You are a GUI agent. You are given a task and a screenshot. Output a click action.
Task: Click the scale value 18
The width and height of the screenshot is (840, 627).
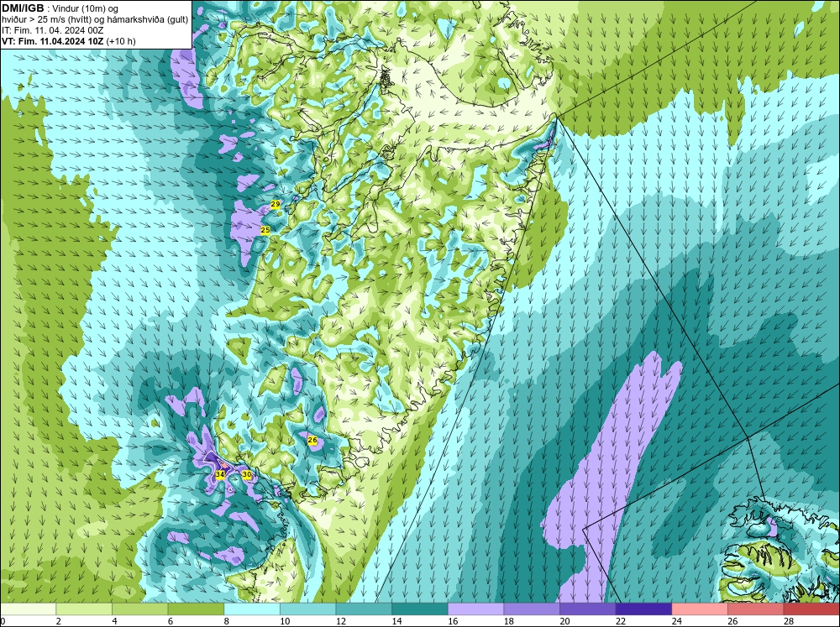pos(508,621)
